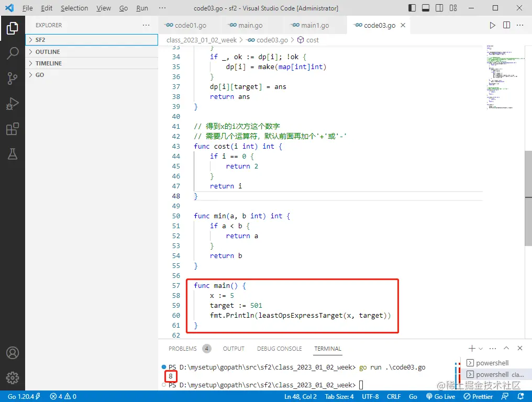Click the code03.go breadcrumb

268,40
